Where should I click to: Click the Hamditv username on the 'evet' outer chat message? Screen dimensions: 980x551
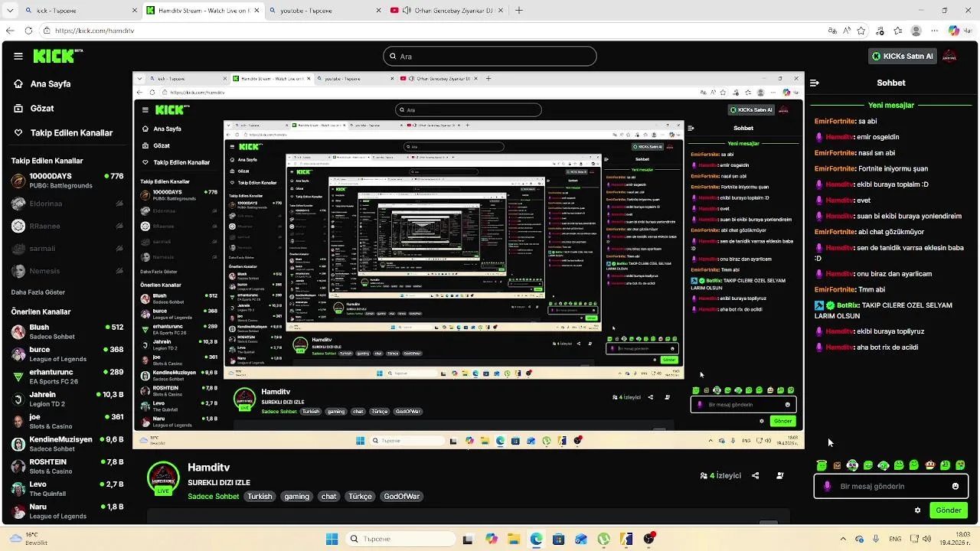pyautogui.click(x=840, y=201)
